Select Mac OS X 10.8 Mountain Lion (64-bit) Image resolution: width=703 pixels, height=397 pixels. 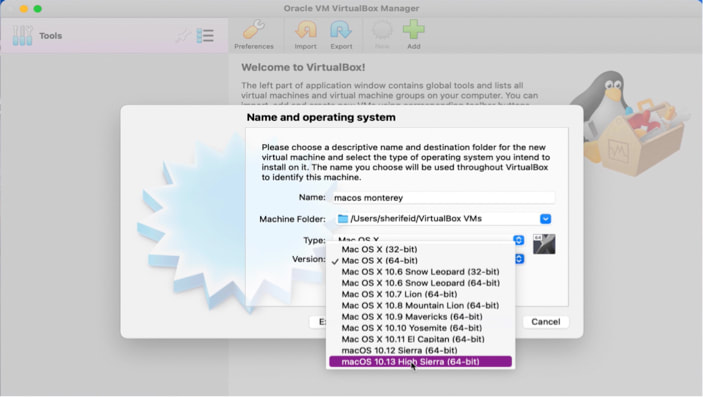(x=421, y=305)
